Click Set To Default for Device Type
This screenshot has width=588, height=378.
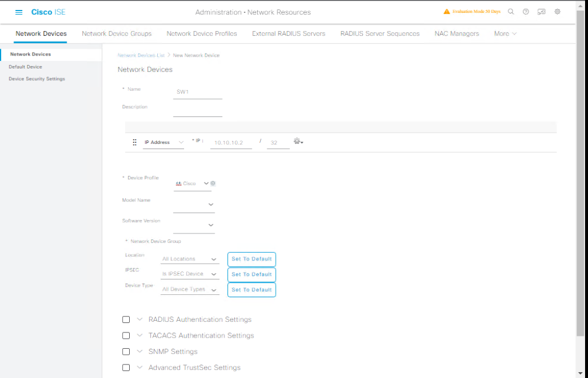click(252, 290)
